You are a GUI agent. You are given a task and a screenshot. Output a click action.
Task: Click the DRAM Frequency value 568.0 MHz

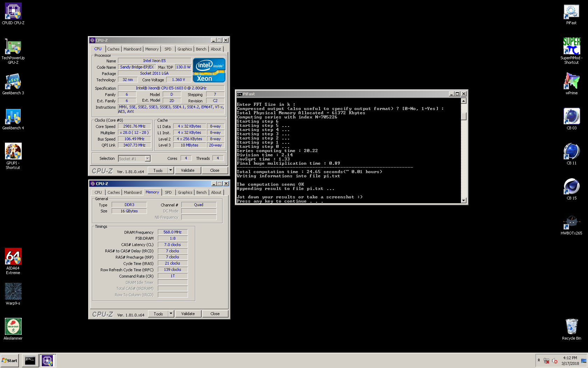click(x=173, y=232)
